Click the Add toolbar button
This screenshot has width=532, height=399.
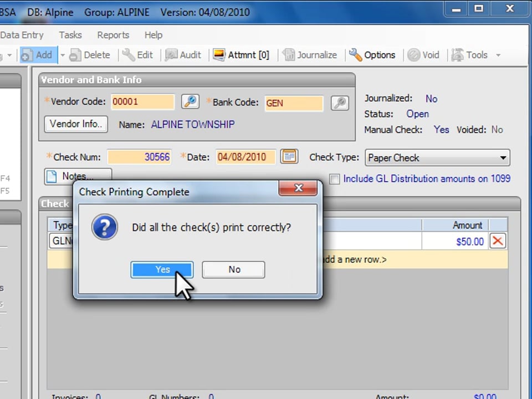click(38, 55)
